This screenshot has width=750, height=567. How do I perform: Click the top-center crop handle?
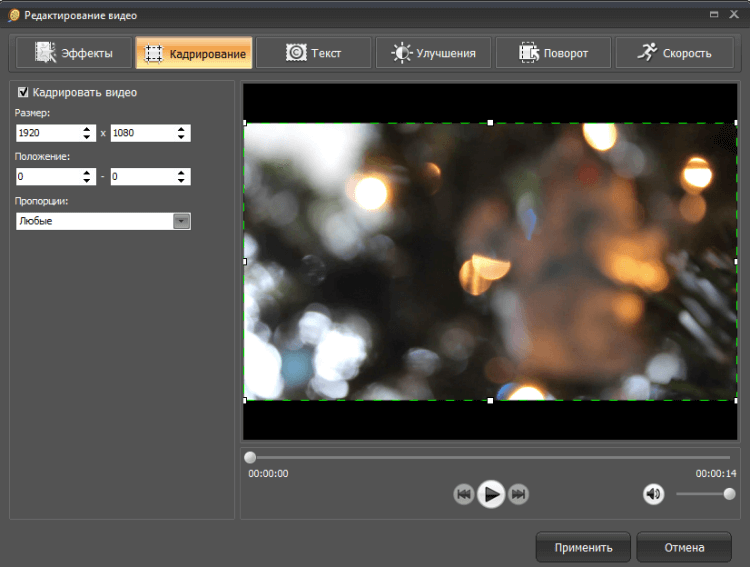490,123
